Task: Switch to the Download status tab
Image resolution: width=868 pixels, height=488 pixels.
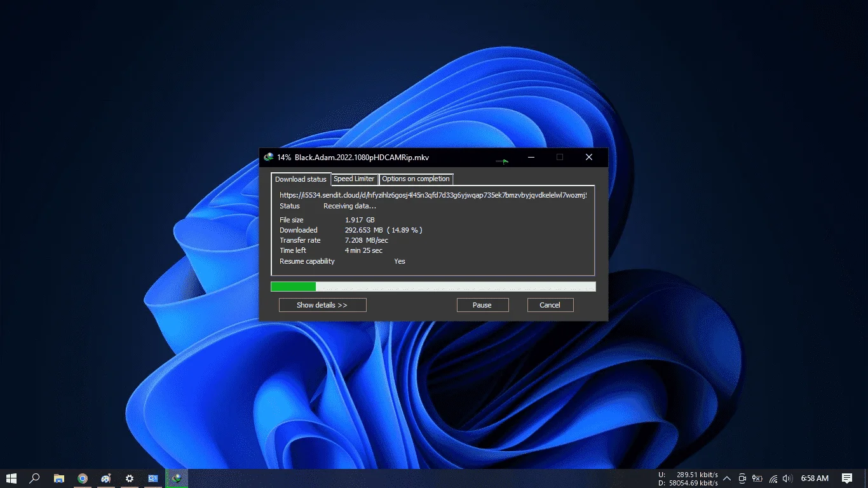Action: [x=301, y=179]
